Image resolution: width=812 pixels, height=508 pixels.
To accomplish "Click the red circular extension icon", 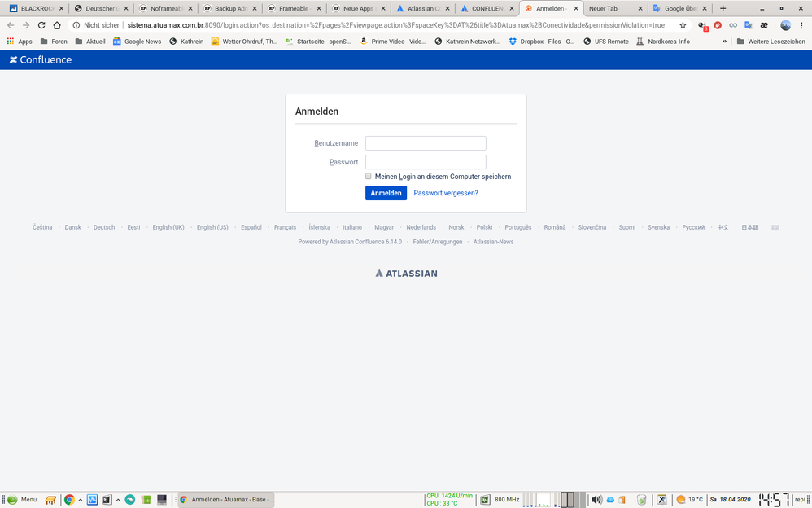I will (718, 25).
